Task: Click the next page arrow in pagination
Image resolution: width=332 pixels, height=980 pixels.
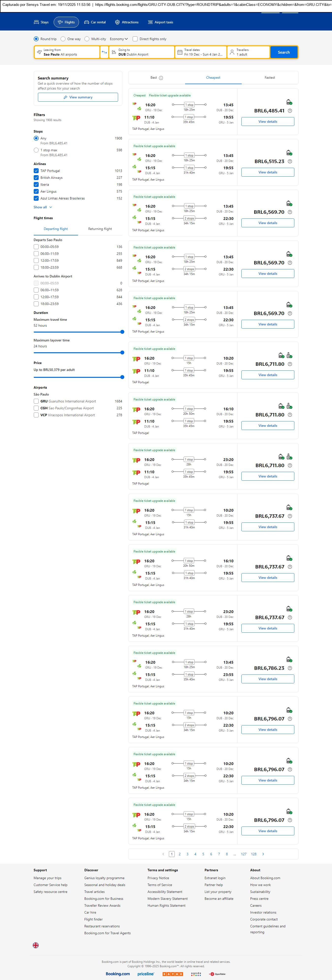Action: click(263, 854)
